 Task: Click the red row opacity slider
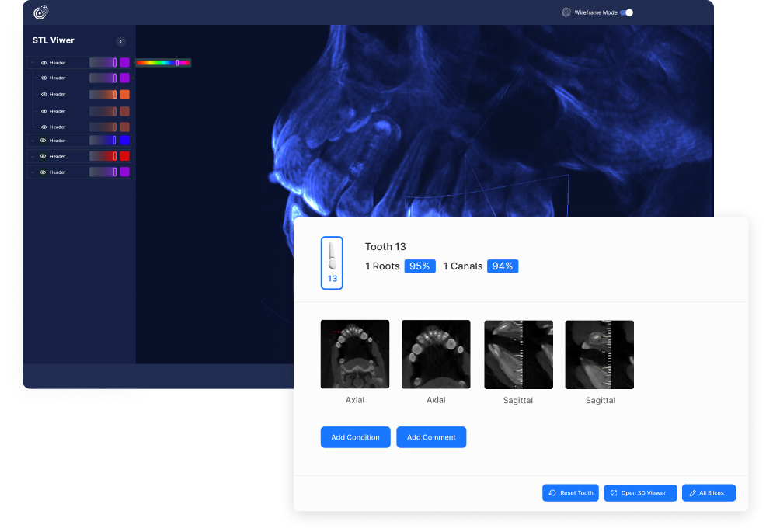click(x=103, y=156)
